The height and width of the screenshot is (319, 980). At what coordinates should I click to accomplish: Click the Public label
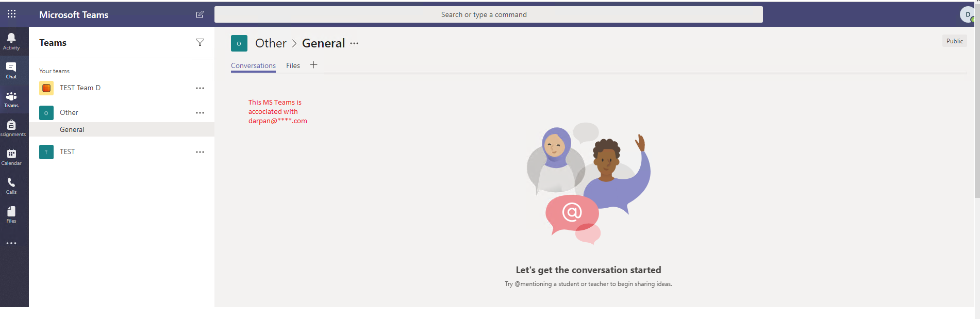(955, 41)
